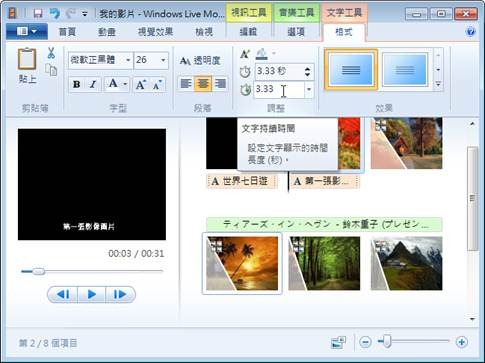Cut selection with the scissors icon
The height and width of the screenshot is (363, 485).
(51, 53)
